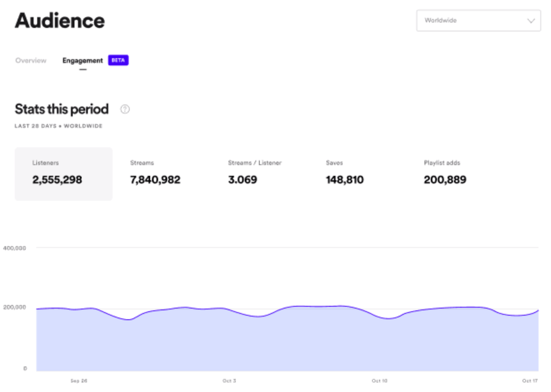Click the 400,000 y-axis label
The image size is (551, 392).
(x=15, y=248)
